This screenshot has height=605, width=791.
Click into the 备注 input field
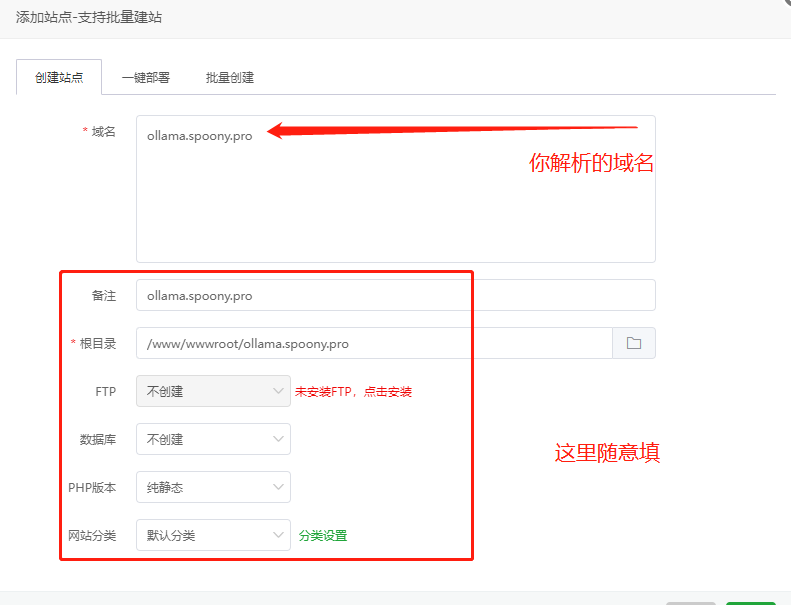tap(395, 295)
